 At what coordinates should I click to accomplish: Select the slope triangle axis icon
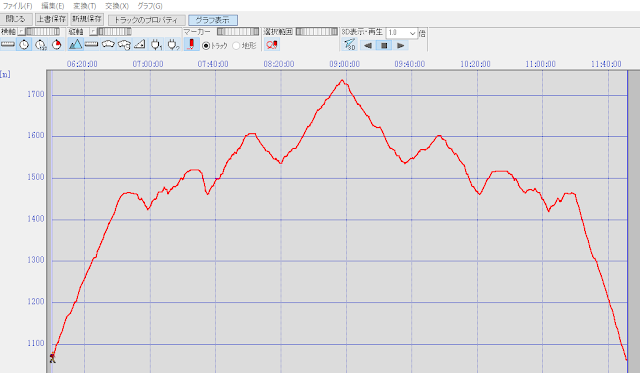pos(140,44)
